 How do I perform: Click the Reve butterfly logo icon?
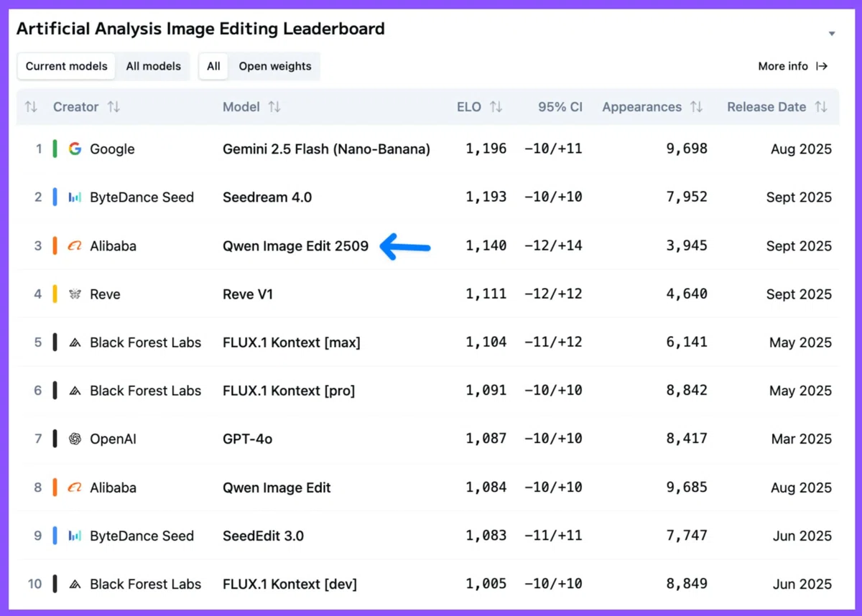coord(75,294)
